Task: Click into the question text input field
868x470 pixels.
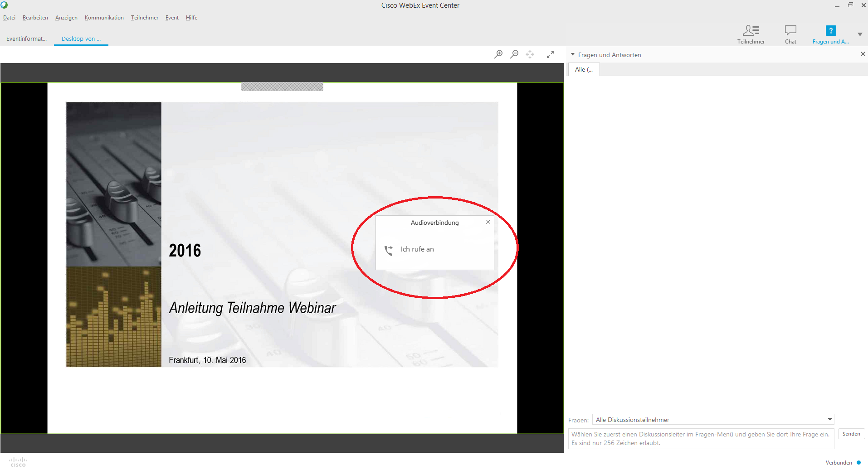Action: (x=700, y=439)
